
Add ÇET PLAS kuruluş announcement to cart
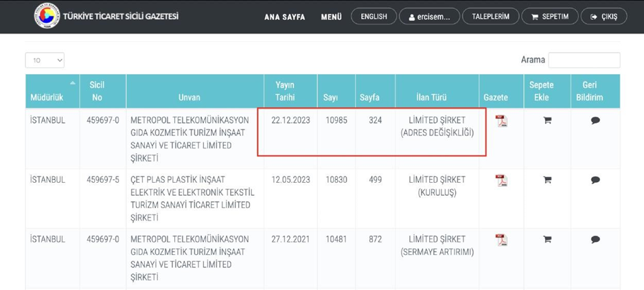point(547,180)
